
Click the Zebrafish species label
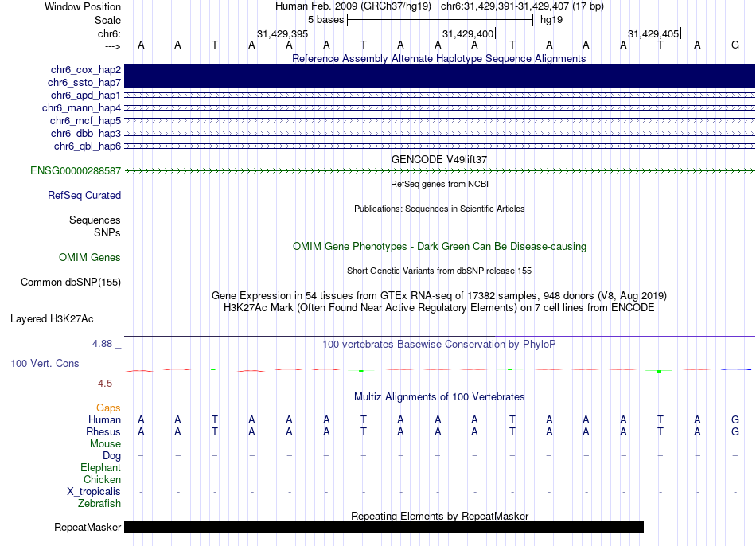(x=99, y=504)
